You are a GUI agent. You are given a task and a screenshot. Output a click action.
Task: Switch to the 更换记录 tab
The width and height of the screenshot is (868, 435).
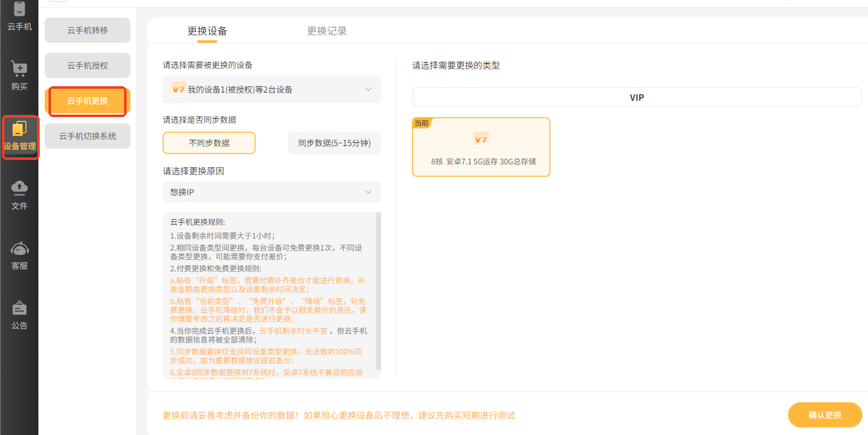click(x=327, y=31)
